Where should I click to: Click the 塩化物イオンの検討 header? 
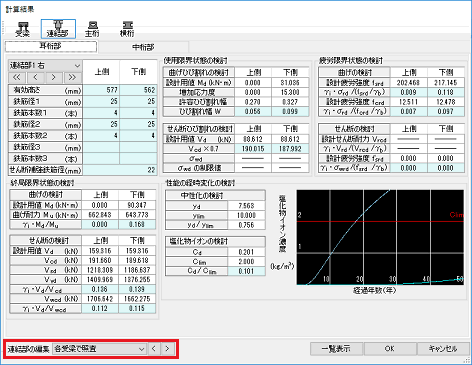click(215, 242)
